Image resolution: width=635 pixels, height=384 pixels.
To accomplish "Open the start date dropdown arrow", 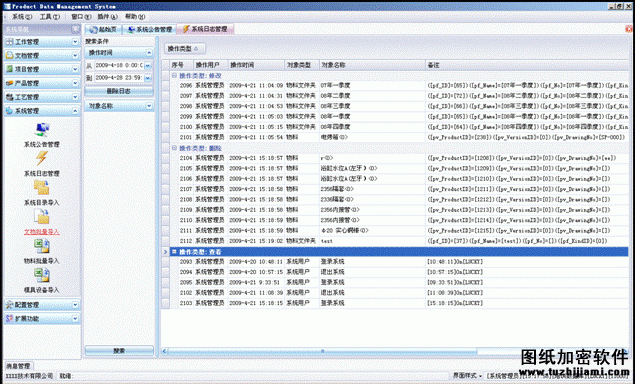I will (x=148, y=65).
